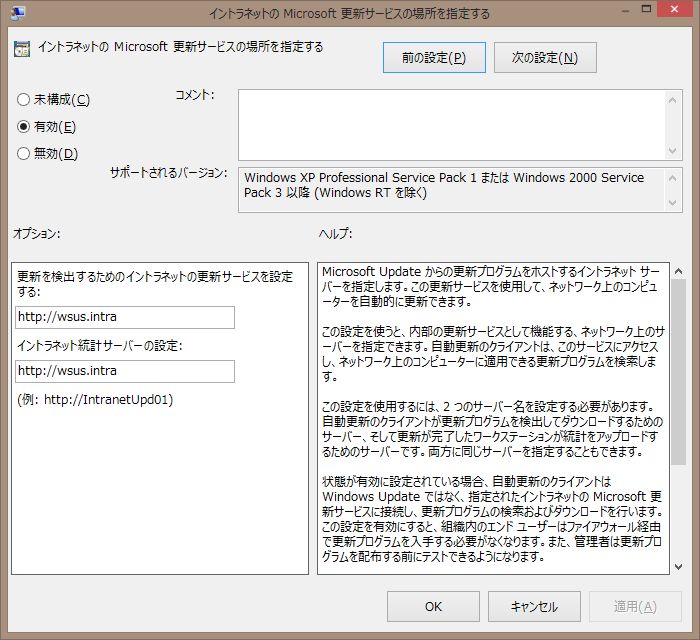Image resolution: width=700 pixels, height=640 pixels.
Task: Click the help pane scroll-down arrow
Action: 679,567
